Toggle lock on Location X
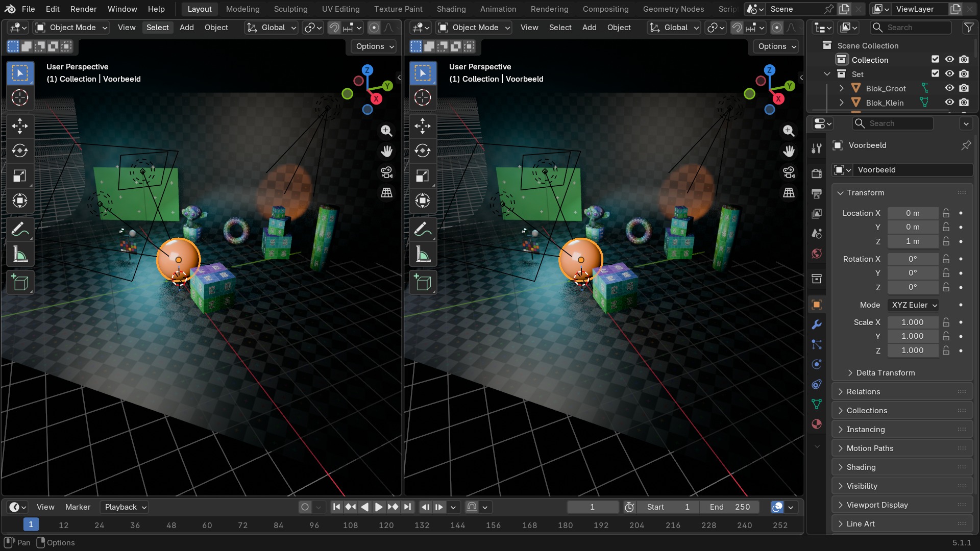Image resolution: width=980 pixels, height=551 pixels. [x=946, y=213]
